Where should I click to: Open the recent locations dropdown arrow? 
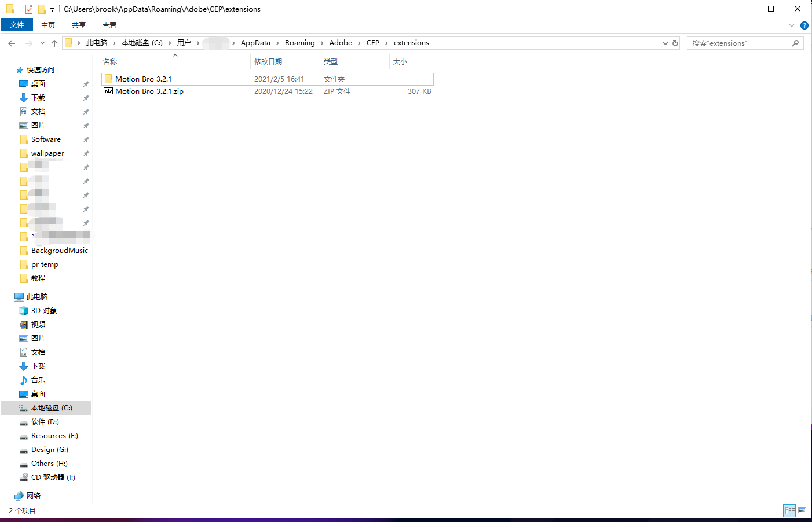point(42,43)
